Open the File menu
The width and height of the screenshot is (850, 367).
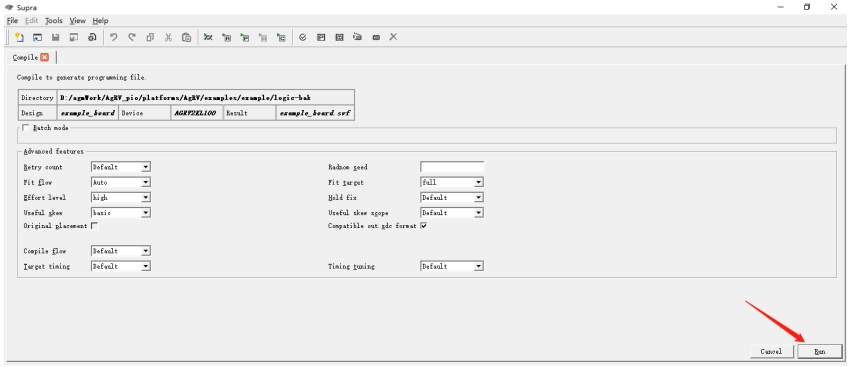(12, 21)
